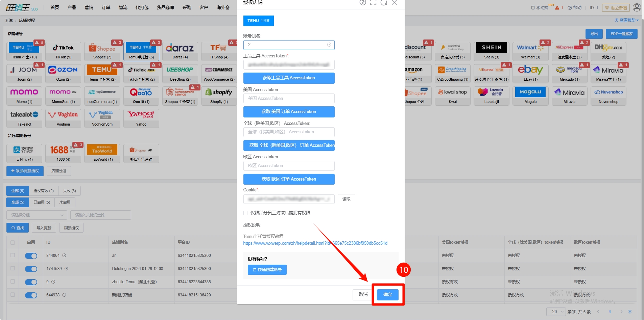644x320 pixels.
Task: Click the fullscreen icon in dialog header
Action: (x=373, y=3)
